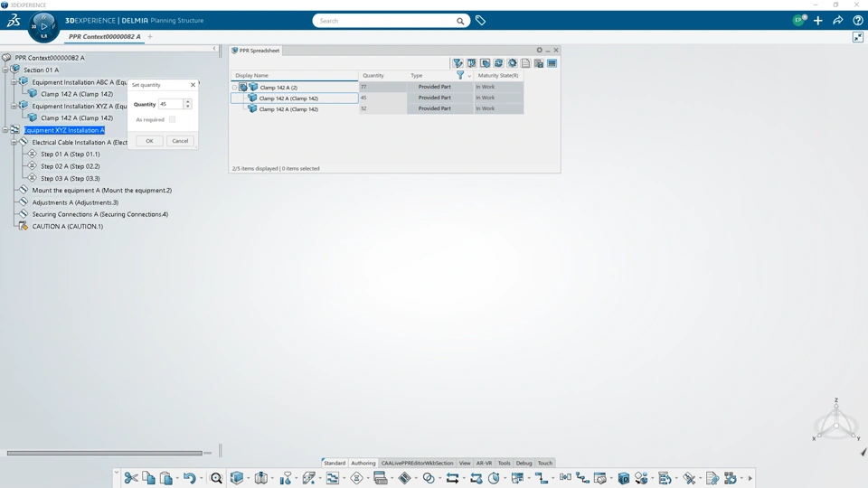The height and width of the screenshot is (488, 868).
Task: Click the Cut scissors icon in bottom toolbar
Action: [x=131, y=478]
